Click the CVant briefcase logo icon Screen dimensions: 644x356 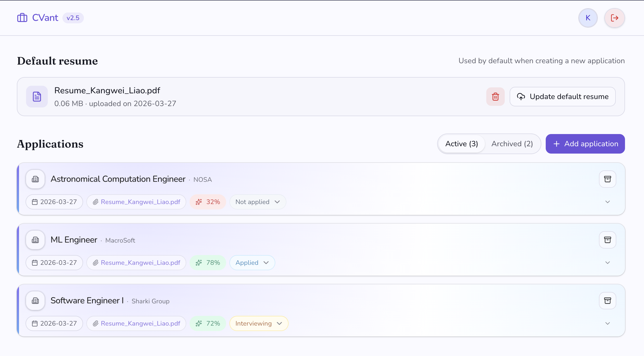(x=22, y=18)
